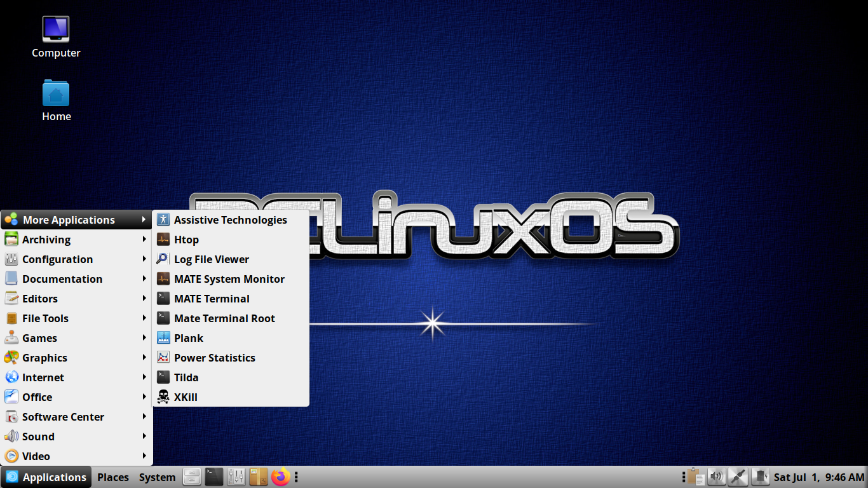Expand the Games submenu
This screenshot has height=488, width=868.
76,338
